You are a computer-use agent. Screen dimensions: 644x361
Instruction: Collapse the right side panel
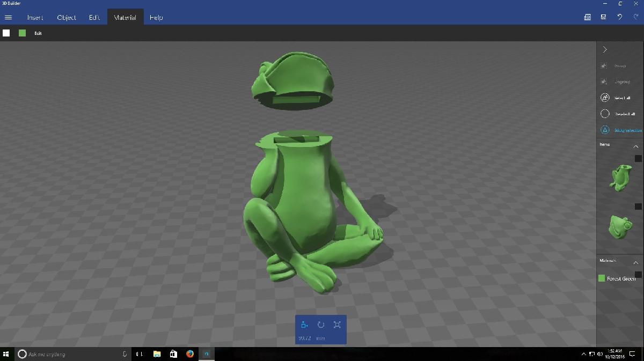pos(605,49)
